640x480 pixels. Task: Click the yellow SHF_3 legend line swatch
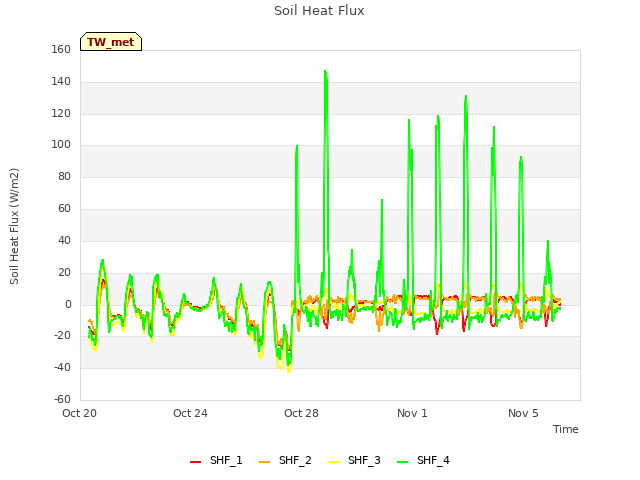pos(333,462)
